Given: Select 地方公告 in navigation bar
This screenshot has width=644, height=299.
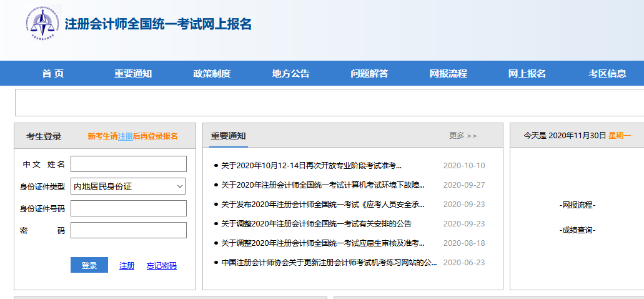Looking at the screenshot, I should coord(291,74).
